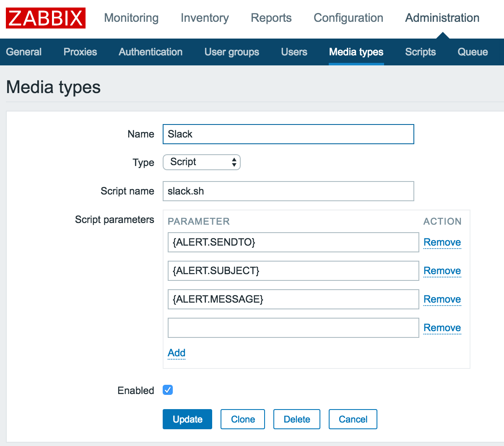This screenshot has height=446, width=504.
Task: Remove the empty parameter row
Action: pos(442,328)
